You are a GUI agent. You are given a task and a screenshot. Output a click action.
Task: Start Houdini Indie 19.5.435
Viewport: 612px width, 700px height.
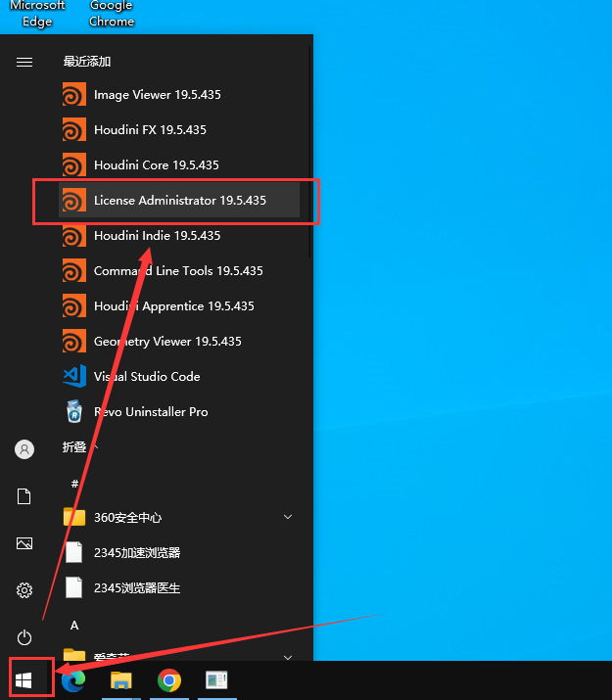157,236
